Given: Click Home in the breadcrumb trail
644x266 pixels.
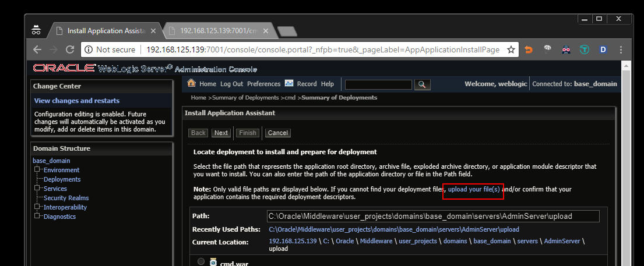Looking at the screenshot, I should pos(198,98).
